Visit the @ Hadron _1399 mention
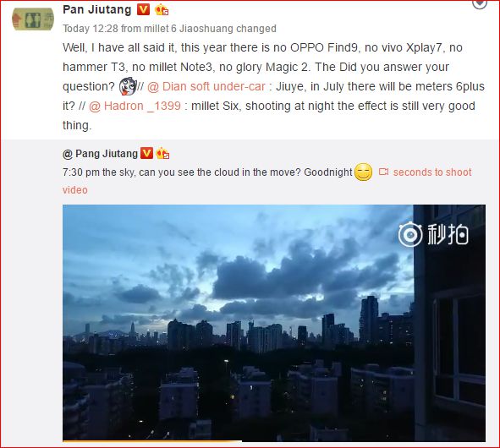This screenshot has width=500, height=448. pos(135,106)
